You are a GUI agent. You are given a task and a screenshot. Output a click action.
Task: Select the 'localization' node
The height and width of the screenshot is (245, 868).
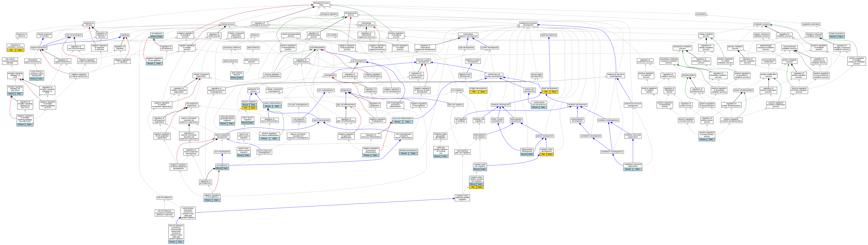coord(701,14)
